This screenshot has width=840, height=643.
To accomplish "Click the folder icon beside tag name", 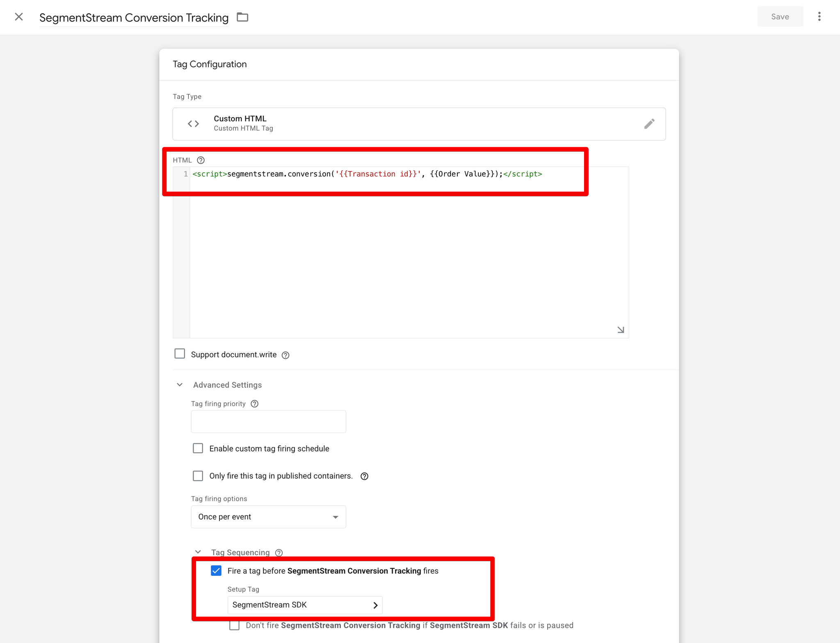I will (x=242, y=17).
